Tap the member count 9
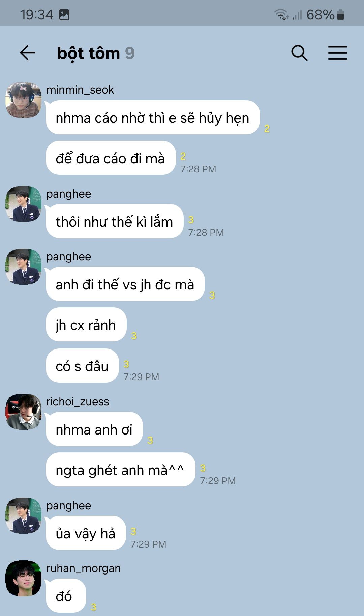 click(x=130, y=53)
